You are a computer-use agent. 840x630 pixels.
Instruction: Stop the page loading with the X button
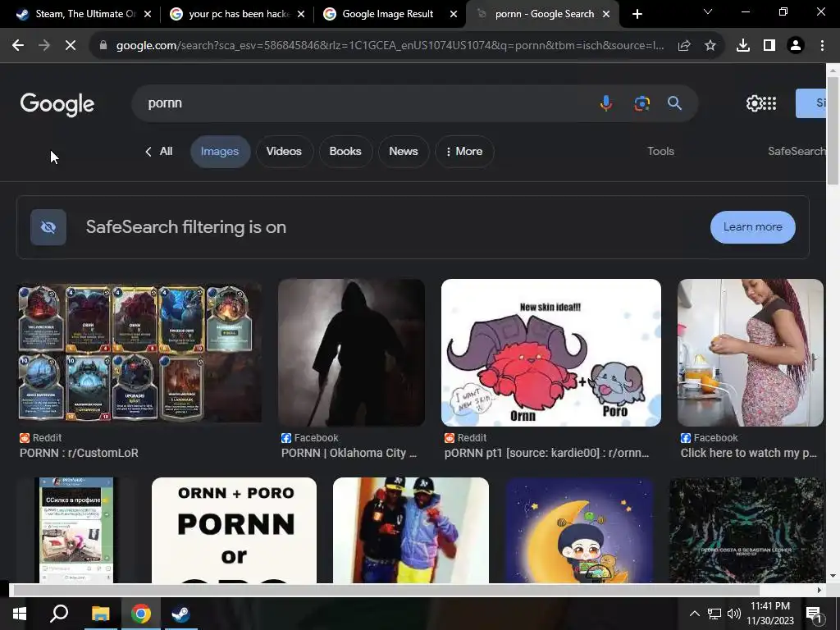(x=71, y=46)
